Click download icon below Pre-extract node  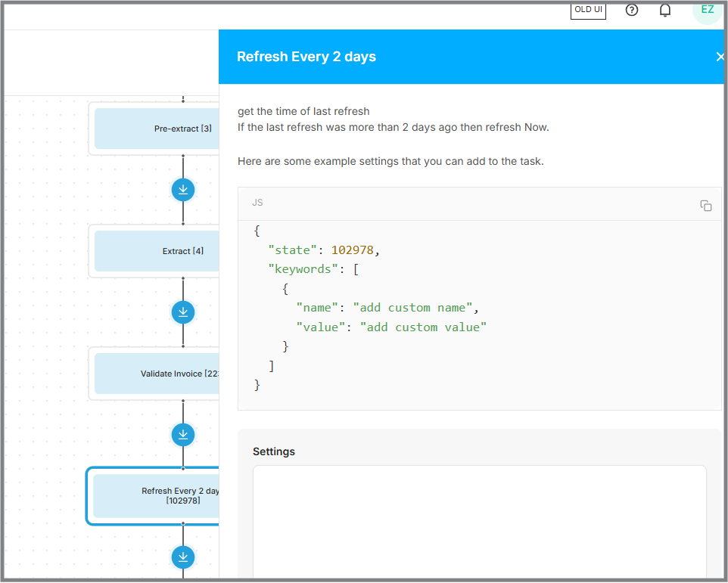pyautogui.click(x=183, y=190)
